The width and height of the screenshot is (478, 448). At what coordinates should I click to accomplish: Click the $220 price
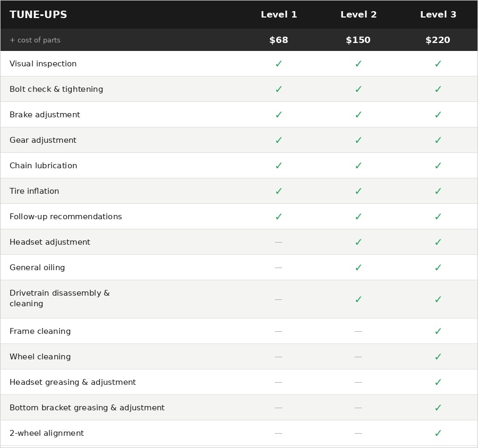coord(438,40)
